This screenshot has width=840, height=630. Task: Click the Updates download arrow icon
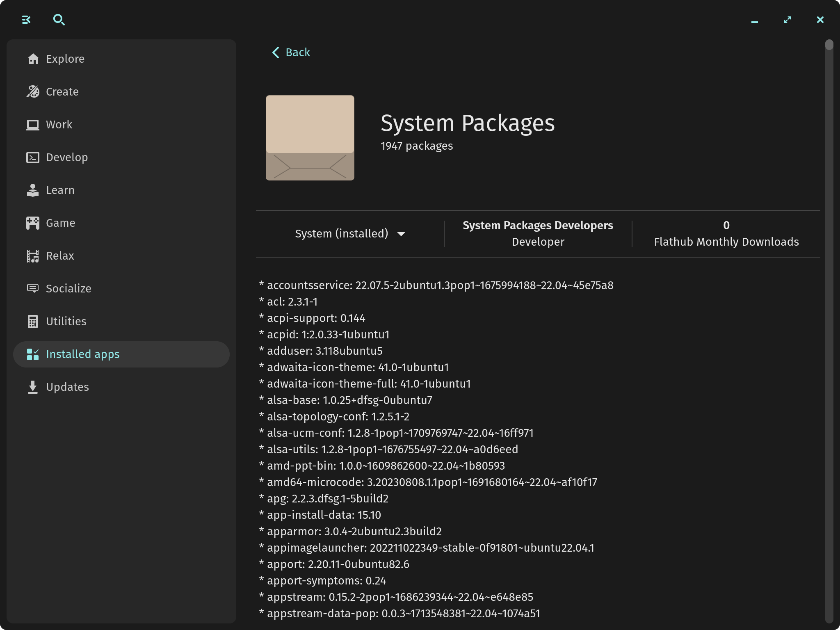(33, 387)
